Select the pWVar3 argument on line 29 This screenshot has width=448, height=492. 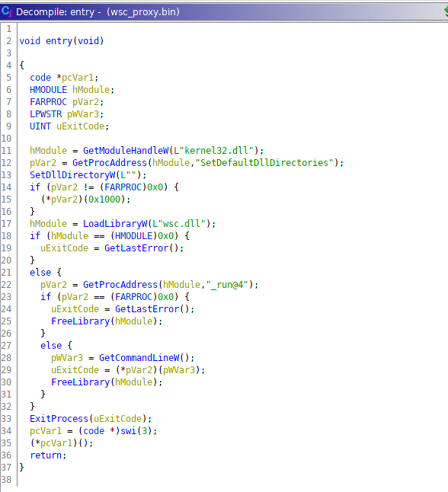[x=179, y=370]
